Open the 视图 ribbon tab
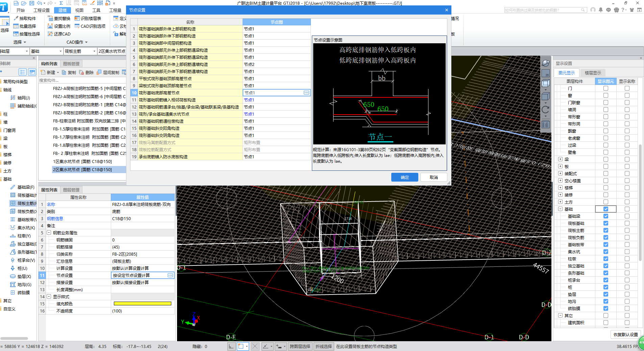Image resolution: width=644 pixels, height=351 pixels. click(x=79, y=10)
